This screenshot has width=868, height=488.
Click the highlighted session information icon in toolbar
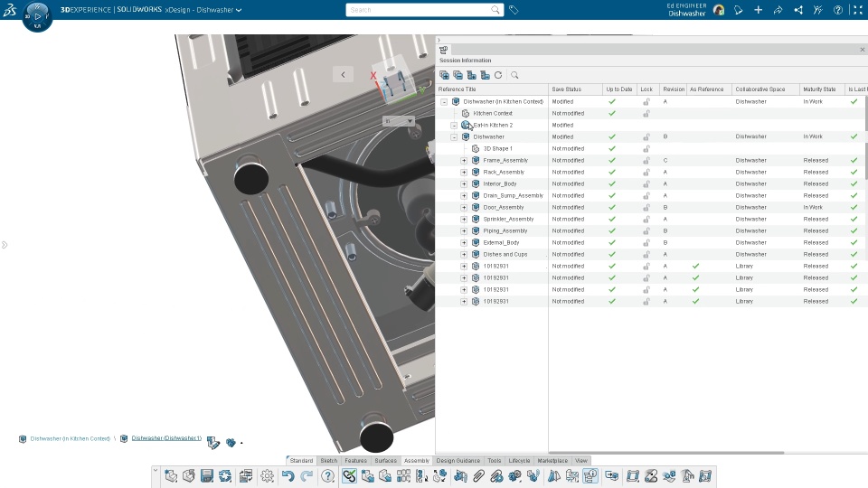590,476
